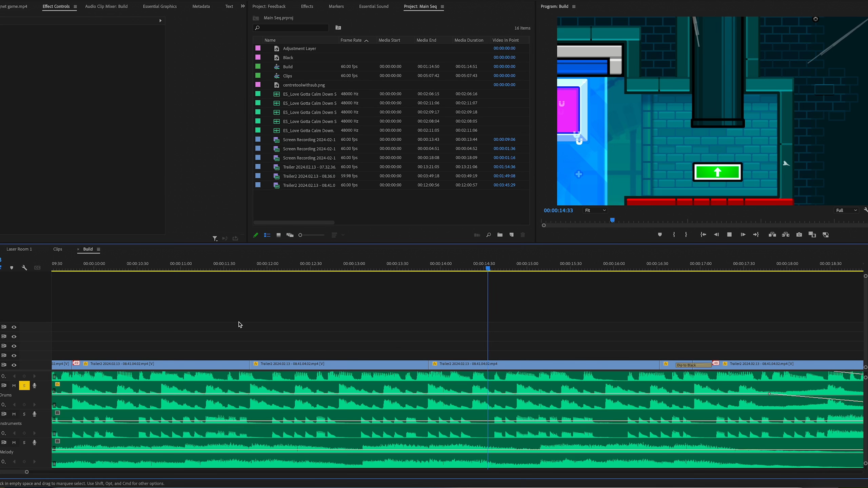Switch project panel to list view
Screen dimensions: 868x488
(267, 235)
